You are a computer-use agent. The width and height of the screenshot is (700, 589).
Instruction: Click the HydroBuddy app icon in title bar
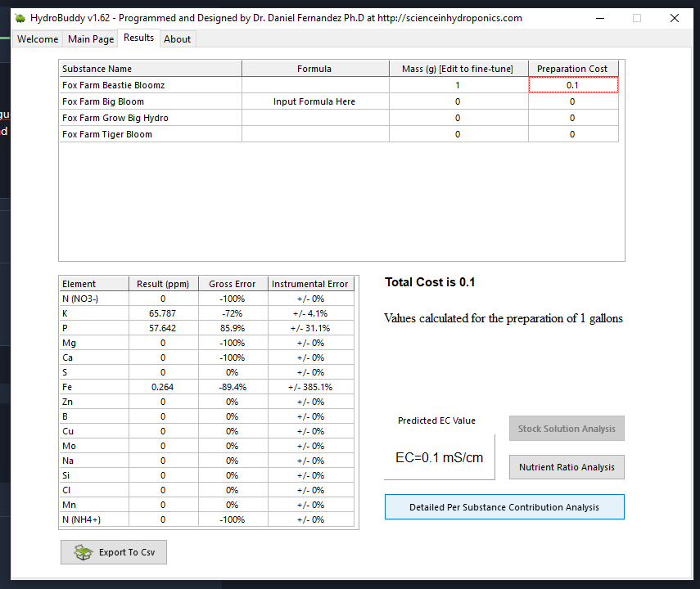pos(20,18)
